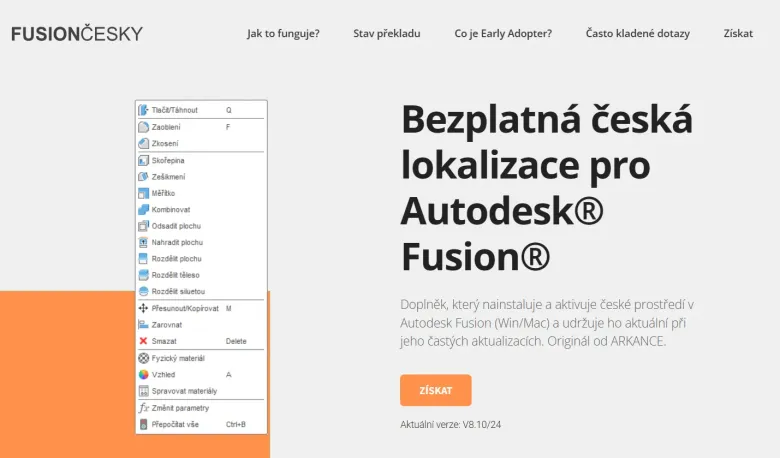780x458 pixels.
Task: Select the Změnit parametry entry
Action: 201,408
